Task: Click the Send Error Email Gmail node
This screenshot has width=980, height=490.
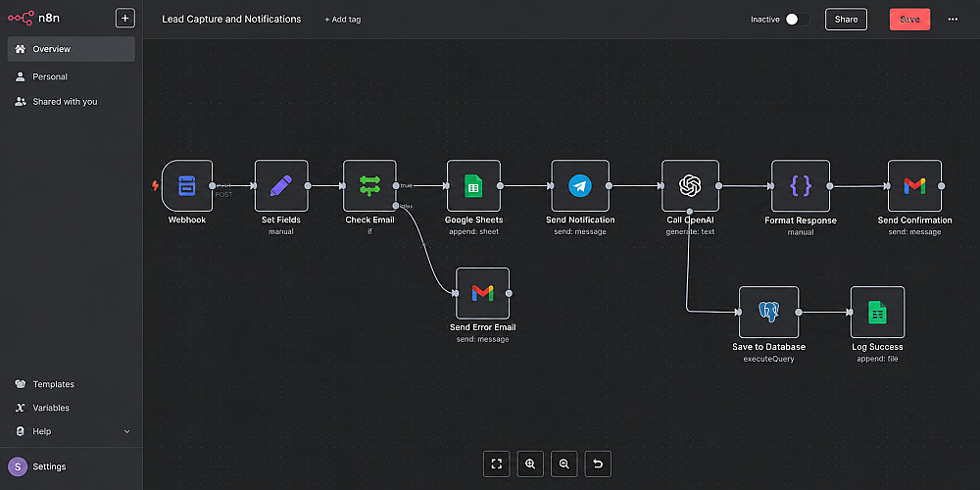Action: (x=482, y=293)
